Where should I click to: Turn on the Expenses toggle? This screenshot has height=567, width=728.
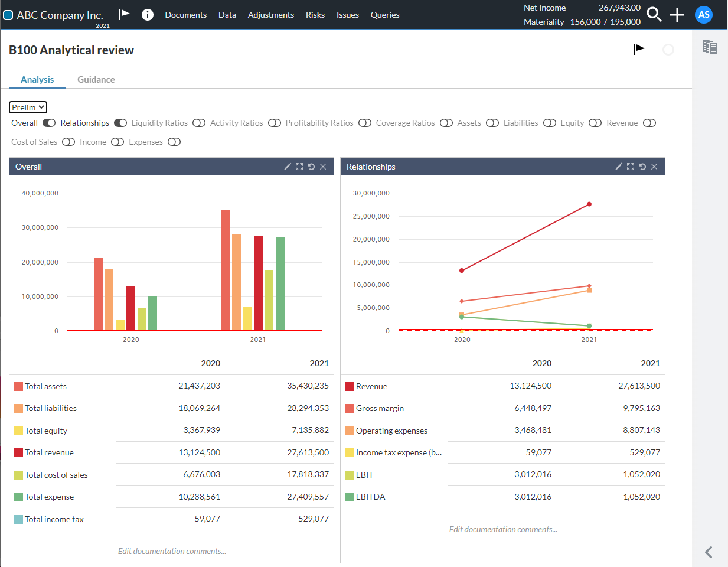click(x=174, y=142)
